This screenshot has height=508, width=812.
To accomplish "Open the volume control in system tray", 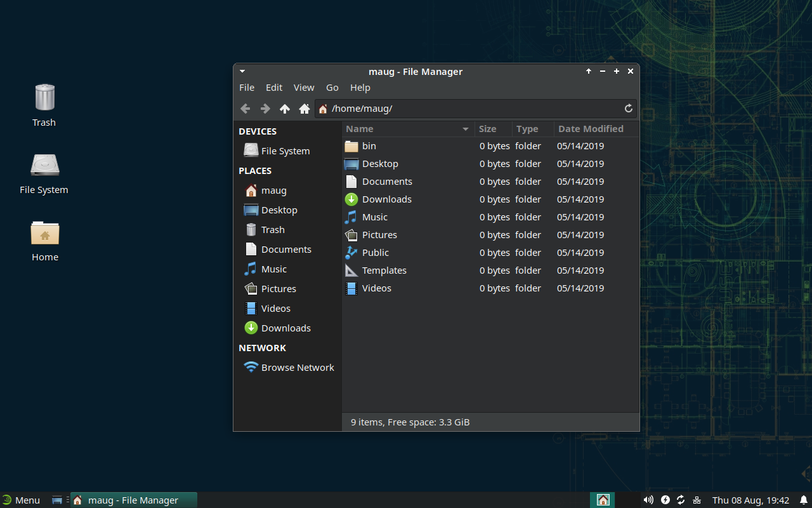I will [648, 500].
